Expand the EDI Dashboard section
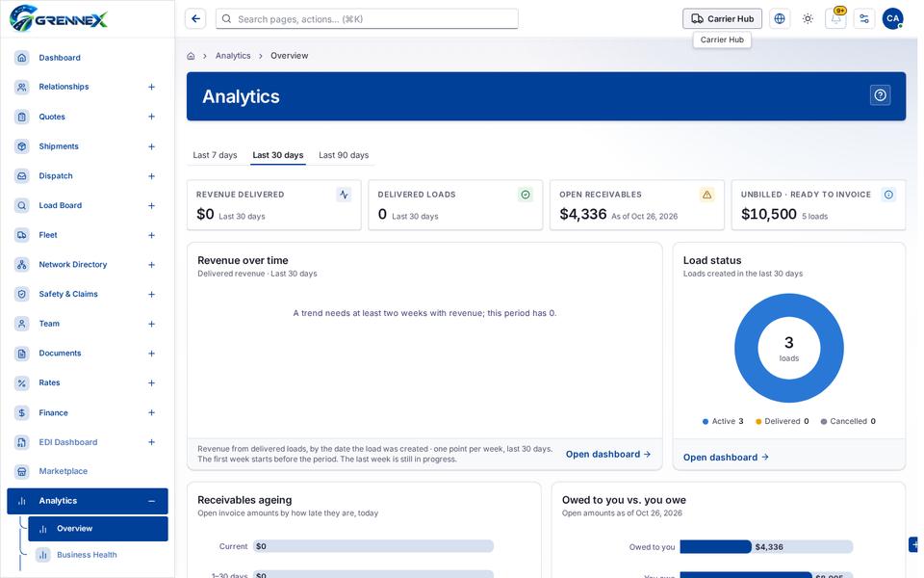Screen dimensions: 924x578 151,442
